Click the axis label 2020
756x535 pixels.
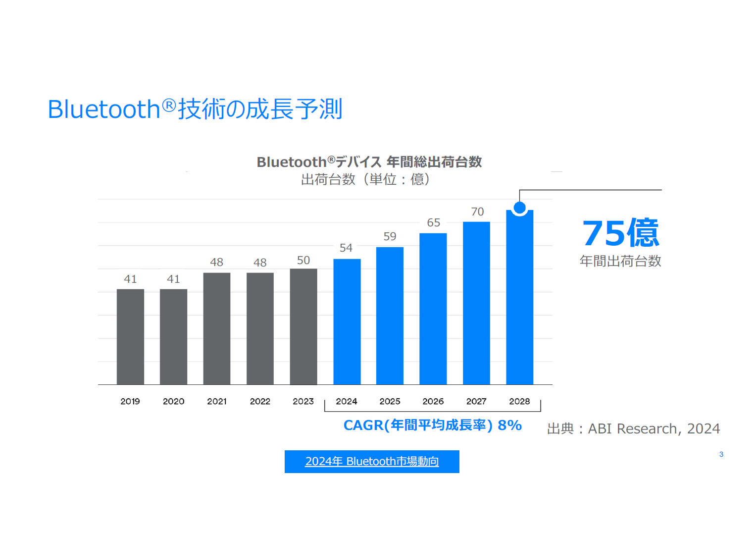click(174, 401)
